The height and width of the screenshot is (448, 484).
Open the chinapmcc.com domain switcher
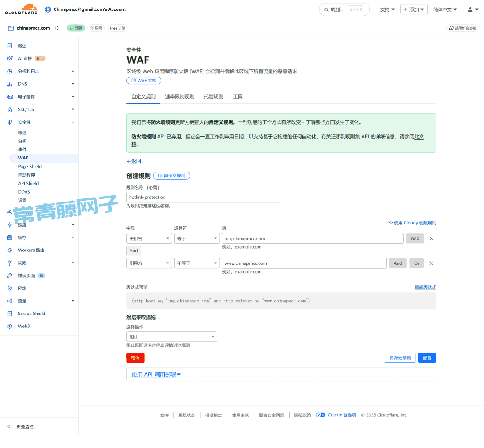click(57, 28)
